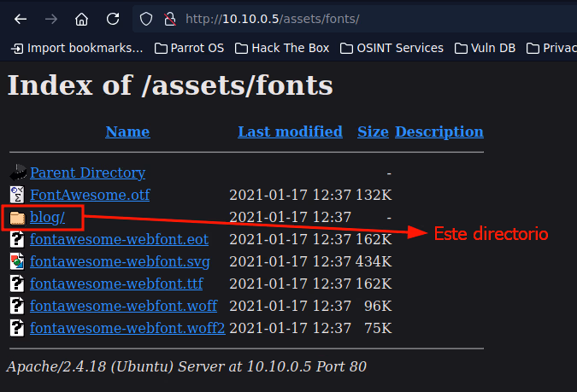Click the blog row's 2021-01-17 12:37 date
The width and height of the screenshot is (577, 392).
click(290, 217)
